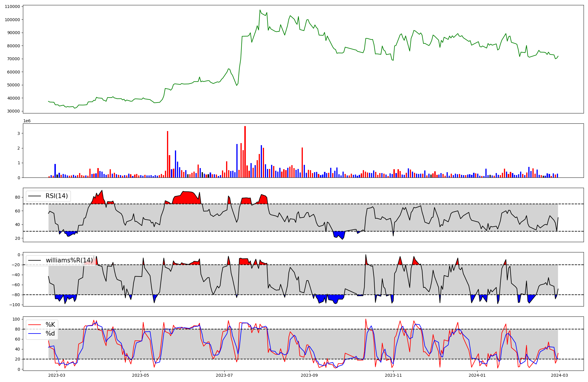Screen dimensions: 588x382
Task: Click the 110000 price axis tick label
Action: tap(12, 6)
